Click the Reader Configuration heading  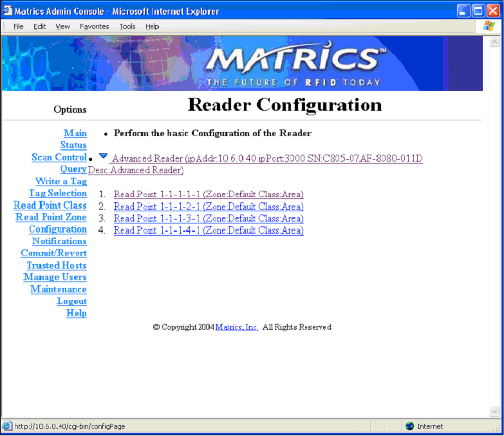285,105
